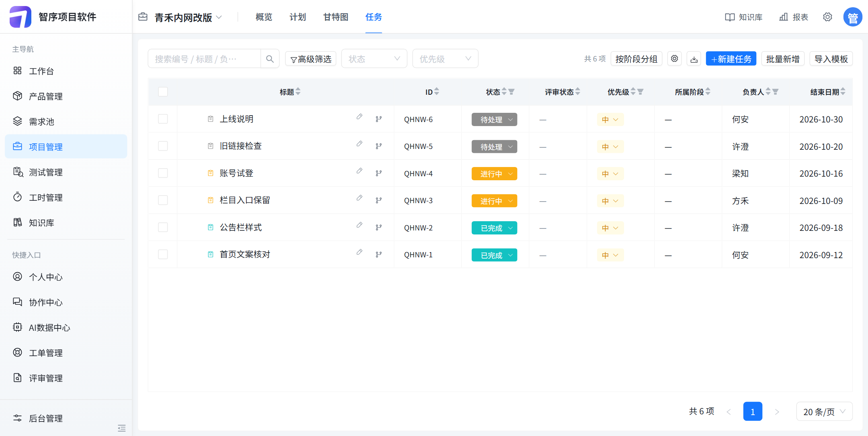Viewport: 868px width, 436px height.
Task: Open priority dropdown for QHNW-1
Action: (610, 255)
